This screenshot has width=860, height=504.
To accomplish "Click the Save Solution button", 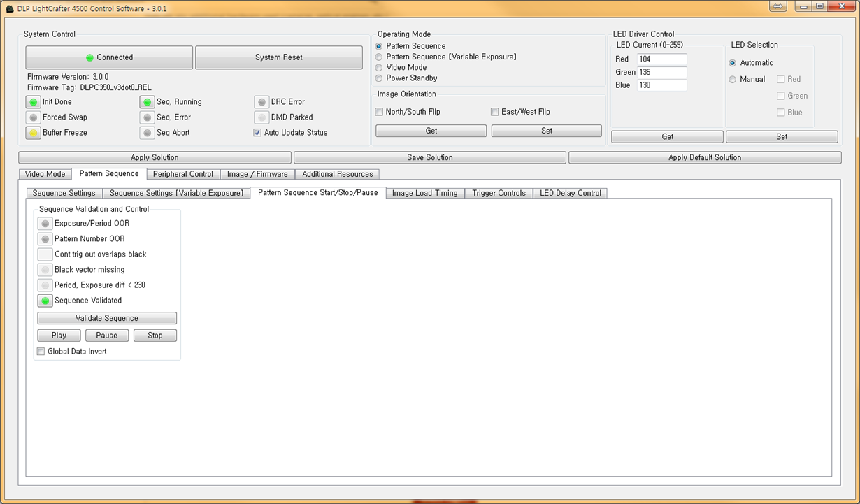I will pos(430,157).
